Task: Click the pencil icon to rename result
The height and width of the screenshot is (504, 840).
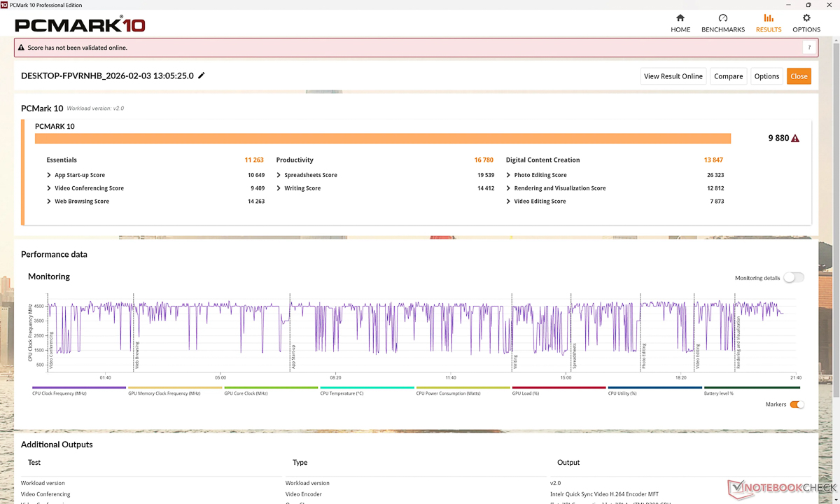Action: pyautogui.click(x=202, y=76)
